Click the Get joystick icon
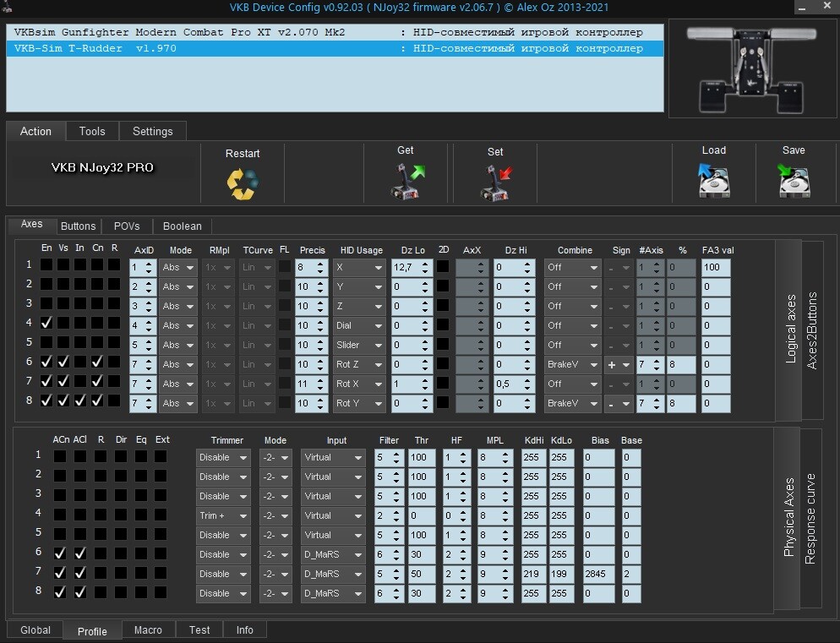This screenshot has width=840, height=643. coord(407,183)
